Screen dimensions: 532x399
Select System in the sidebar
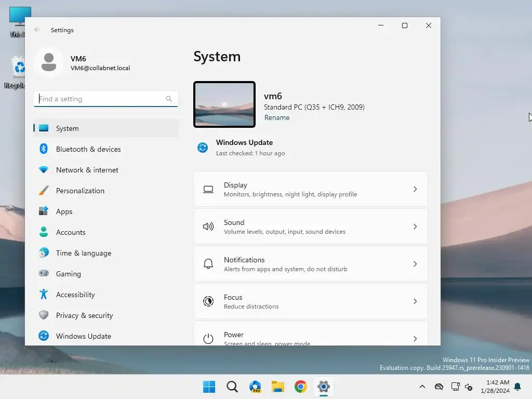click(x=106, y=128)
